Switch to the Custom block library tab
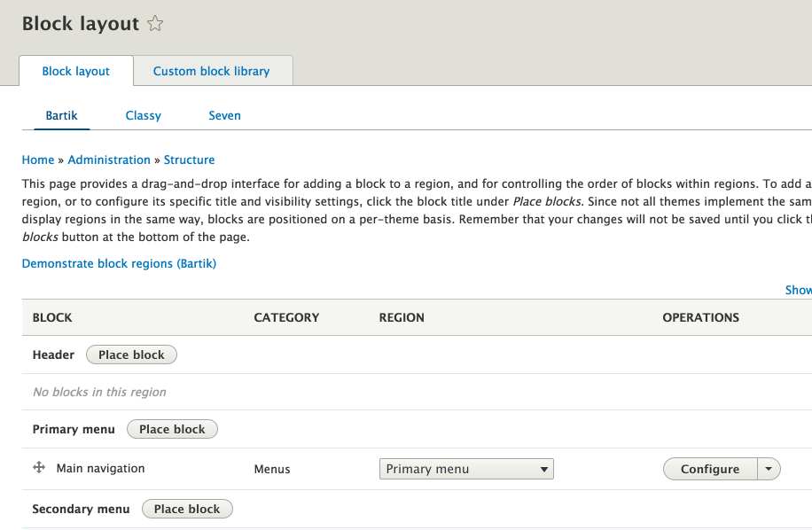812x530 pixels. pos(213,70)
